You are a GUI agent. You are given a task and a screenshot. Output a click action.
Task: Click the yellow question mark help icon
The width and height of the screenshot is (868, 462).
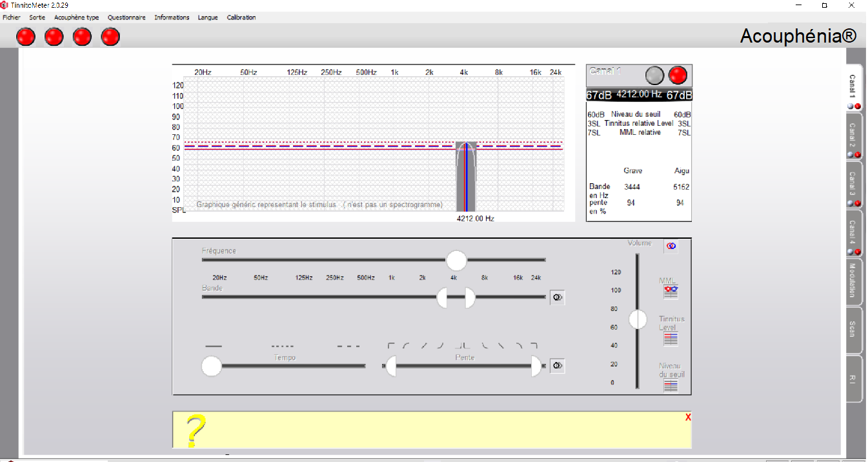[196, 431]
